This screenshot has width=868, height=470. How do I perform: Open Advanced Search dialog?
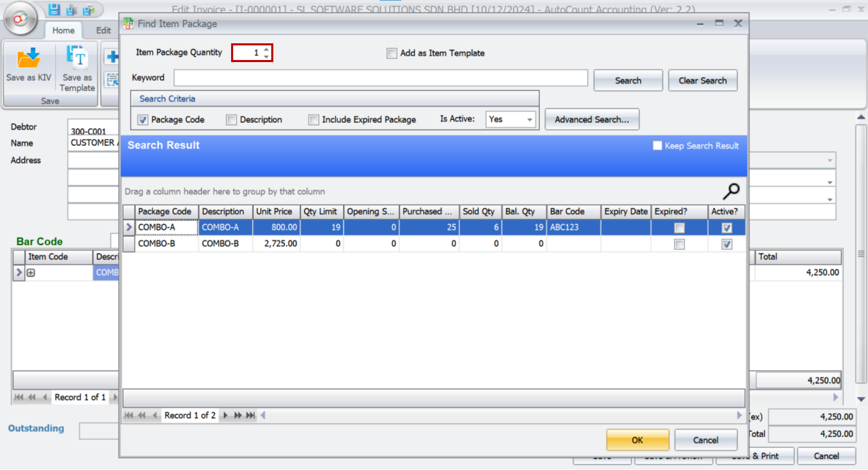click(592, 119)
